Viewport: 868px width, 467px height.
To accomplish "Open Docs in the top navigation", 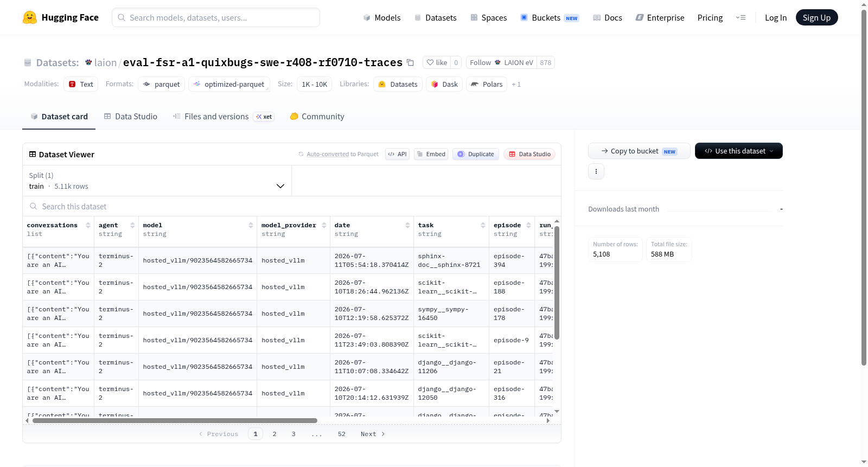I will pos(607,18).
